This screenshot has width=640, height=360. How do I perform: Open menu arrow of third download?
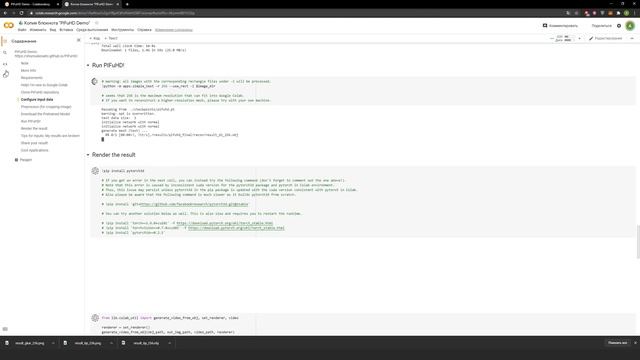170,343
